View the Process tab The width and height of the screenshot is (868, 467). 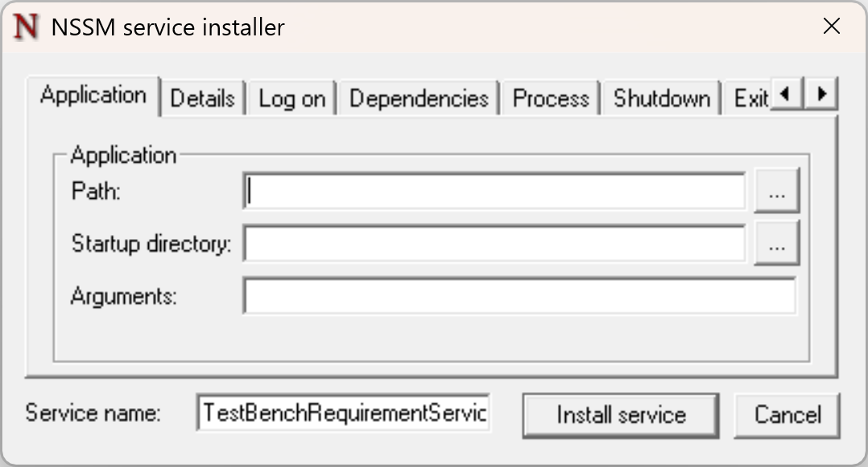tap(550, 97)
